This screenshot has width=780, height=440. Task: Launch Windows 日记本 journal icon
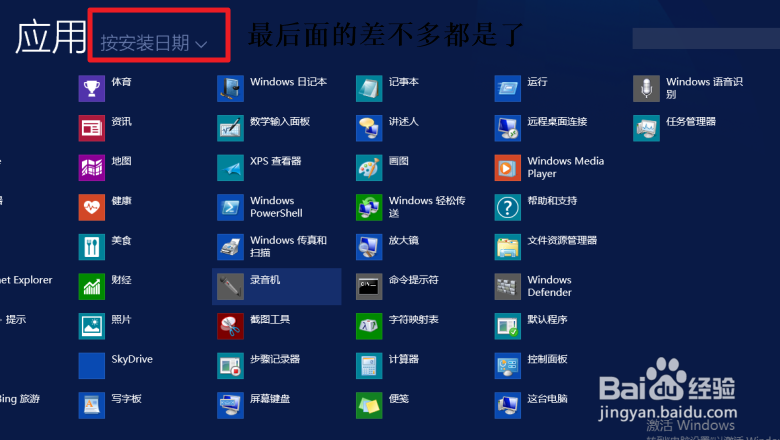[230, 88]
